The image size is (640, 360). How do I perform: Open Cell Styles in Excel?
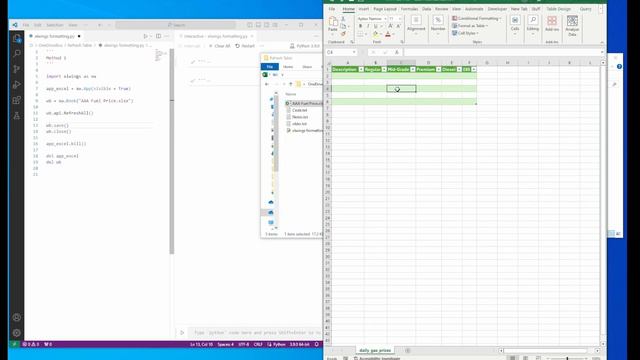point(465,33)
